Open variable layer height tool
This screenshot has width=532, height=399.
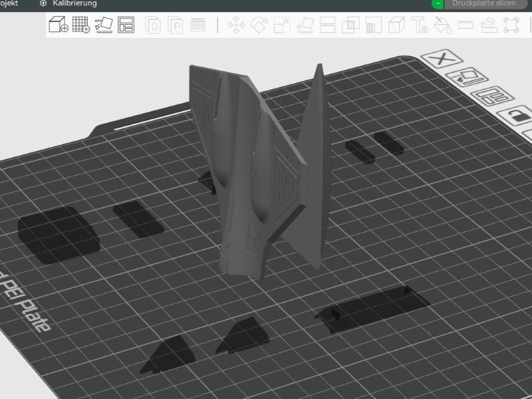point(198,25)
